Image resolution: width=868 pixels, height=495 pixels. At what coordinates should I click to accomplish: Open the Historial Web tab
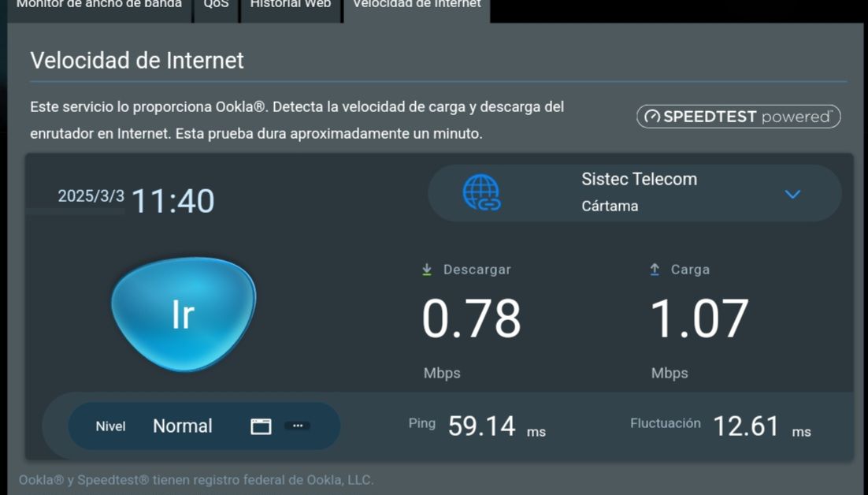point(291,6)
